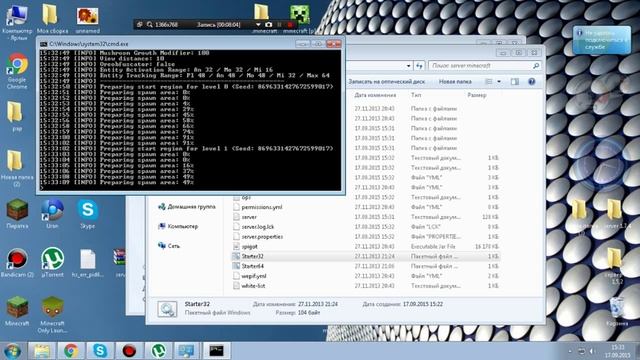The image size is (640, 360).
Task: Open Skype desktop shortcut
Action: point(87,214)
